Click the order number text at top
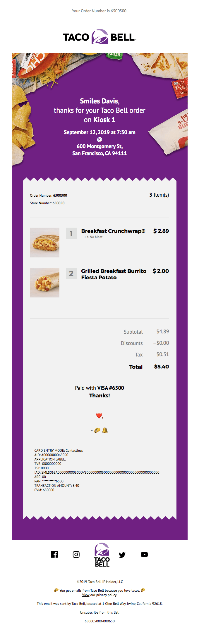The height and width of the screenshot is (644, 199). tap(99, 11)
